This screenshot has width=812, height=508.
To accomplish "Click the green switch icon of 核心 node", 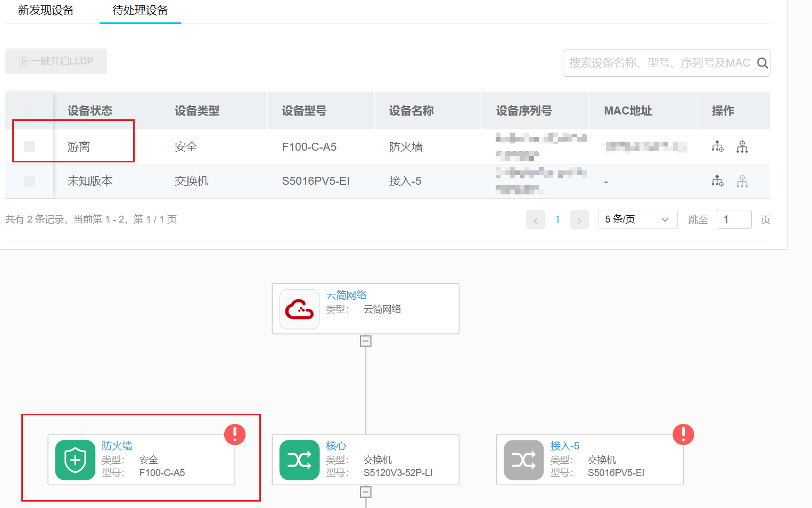I will click(x=299, y=460).
